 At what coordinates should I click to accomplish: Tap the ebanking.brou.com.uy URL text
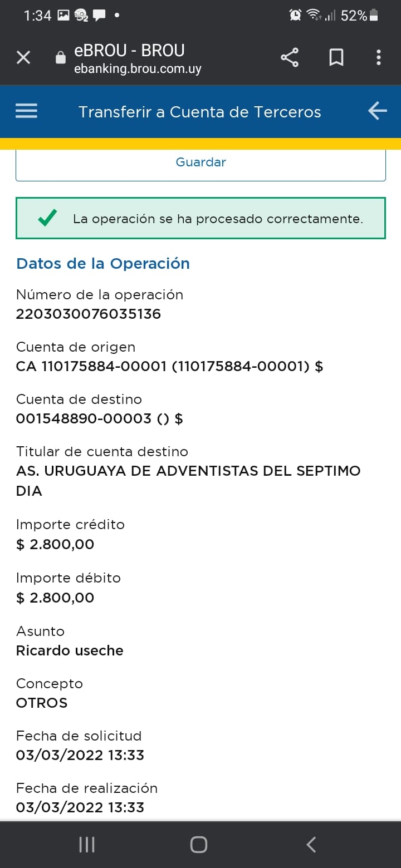pyautogui.click(x=138, y=69)
